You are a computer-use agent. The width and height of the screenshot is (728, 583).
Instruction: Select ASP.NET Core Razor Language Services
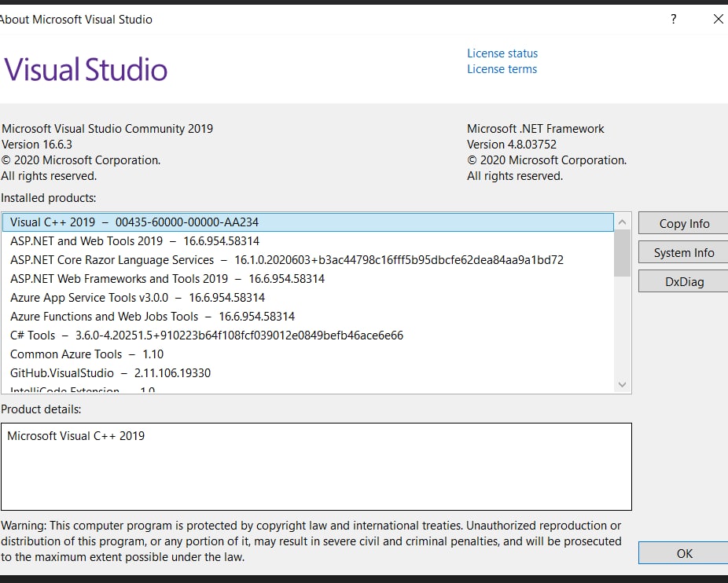pos(308,260)
